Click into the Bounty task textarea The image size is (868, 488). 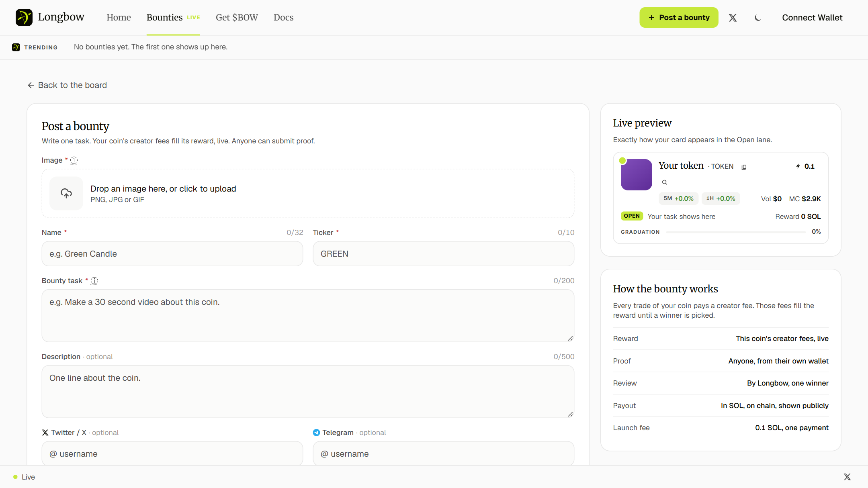click(308, 316)
